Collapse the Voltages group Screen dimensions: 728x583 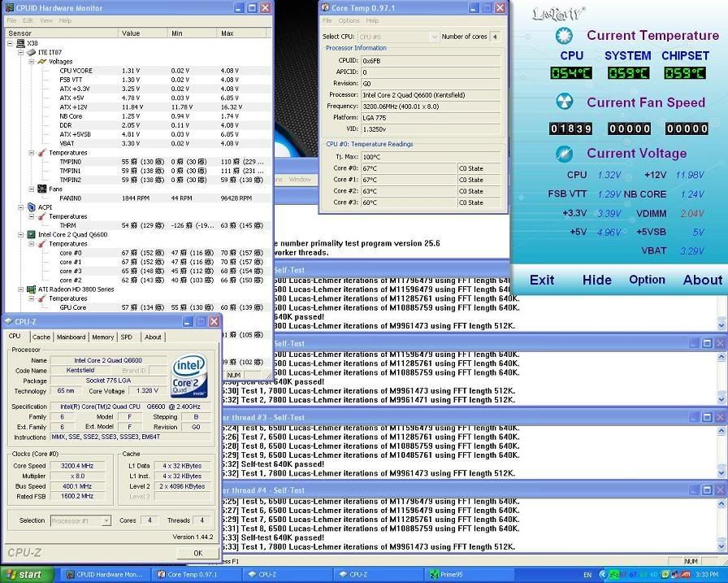coord(32,61)
